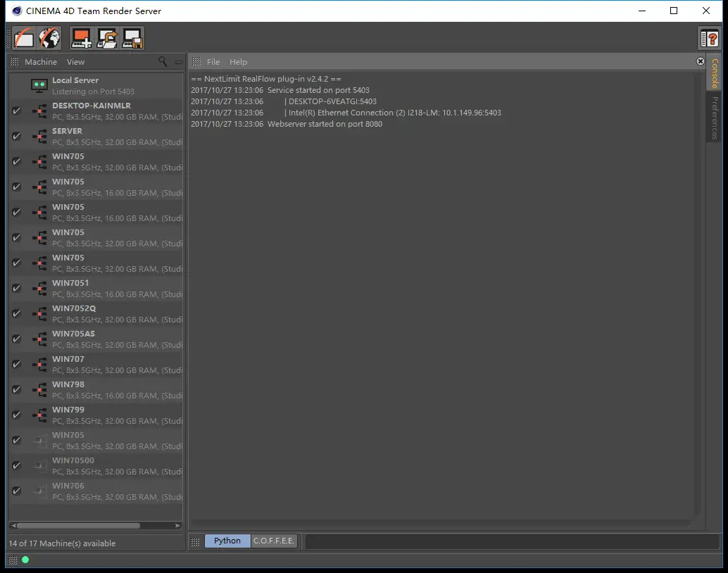728x573 pixels.
Task: Disable the WIN705AS machine checkbox
Action: tap(16, 339)
